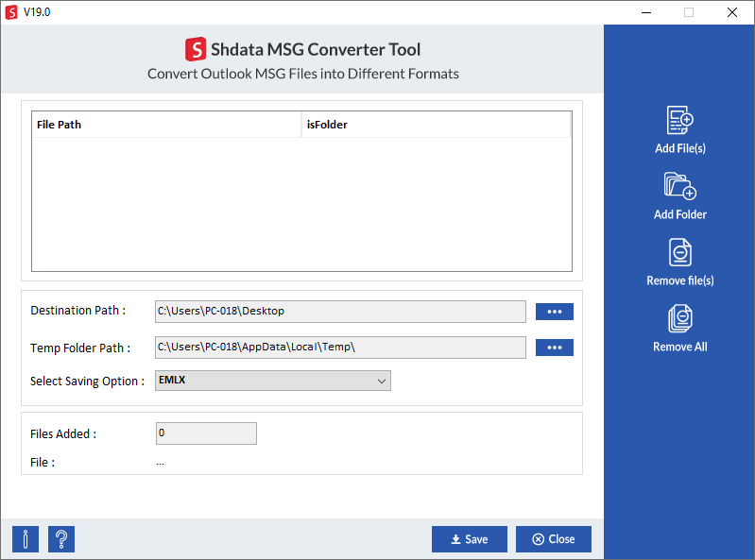Click the Files Added count field
Image resolution: width=755 pixels, height=560 pixels.
[206, 433]
